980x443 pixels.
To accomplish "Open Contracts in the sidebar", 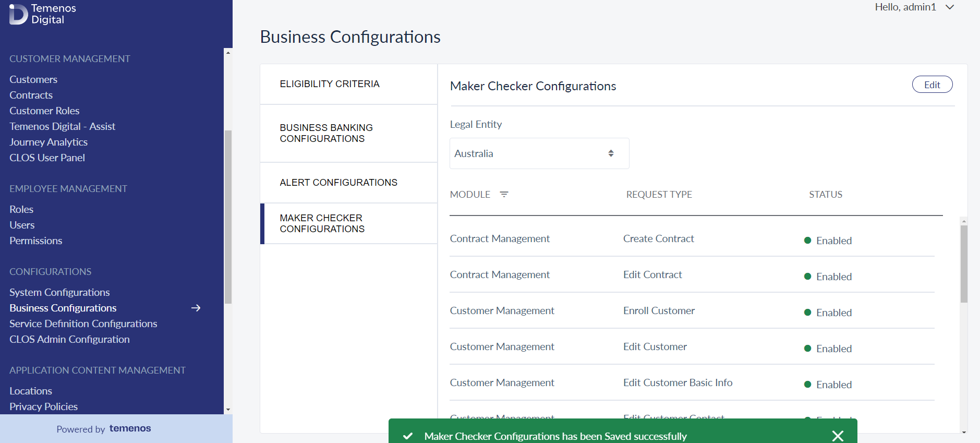I will click(x=31, y=95).
